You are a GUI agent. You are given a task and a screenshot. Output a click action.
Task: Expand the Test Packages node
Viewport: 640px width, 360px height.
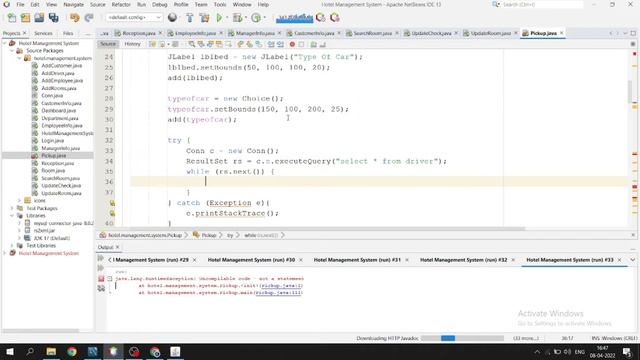(12, 208)
